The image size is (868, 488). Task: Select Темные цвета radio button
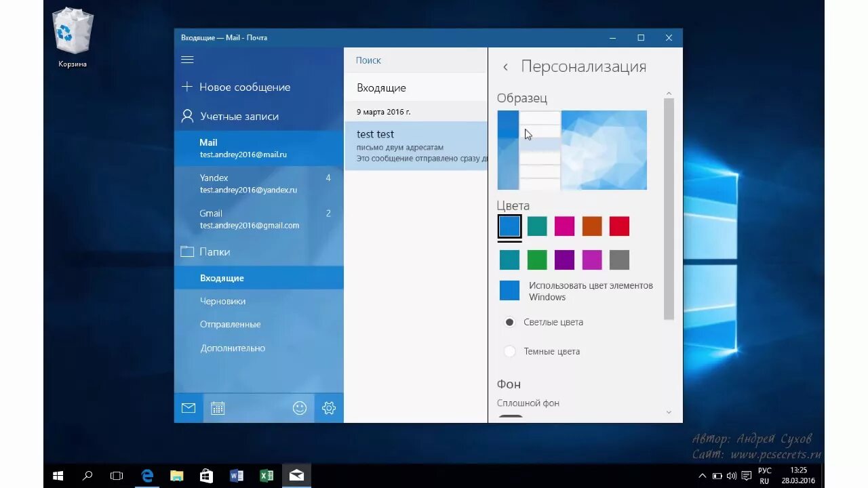[510, 351]
